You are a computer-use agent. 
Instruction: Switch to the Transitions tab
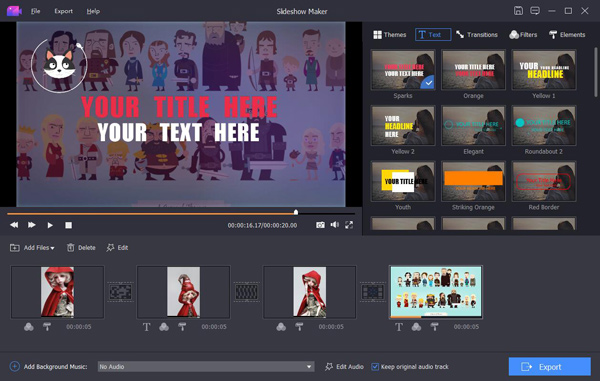tap(477, 35)
